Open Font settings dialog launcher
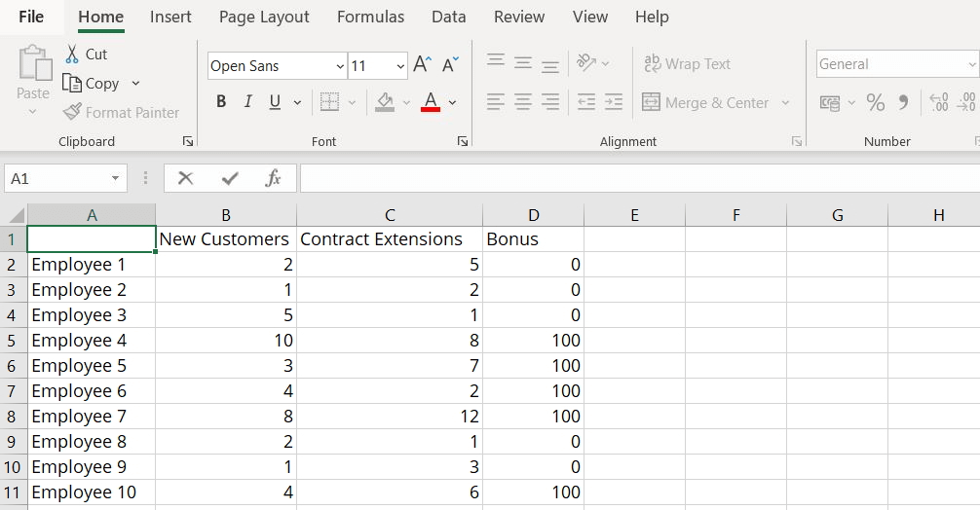The height and width of the screenshot is (510, 980). [x=463, y=142]
